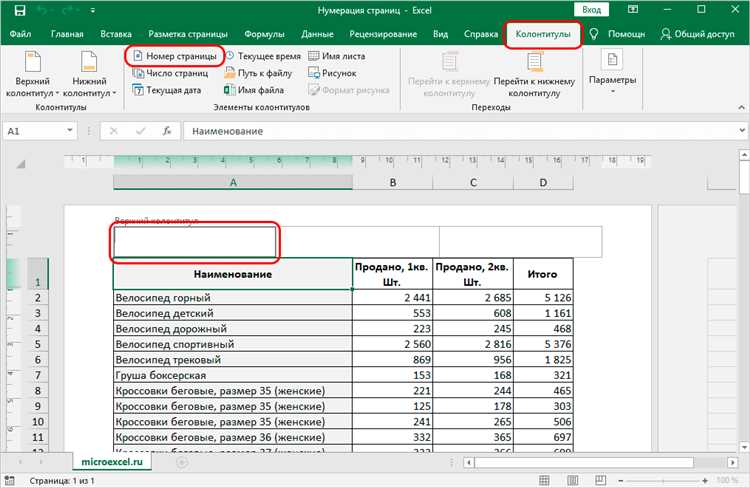Open the microexcel.ru sheet tab
The height and width of the screenshot is (488, 750).
(x=112, y=462)
